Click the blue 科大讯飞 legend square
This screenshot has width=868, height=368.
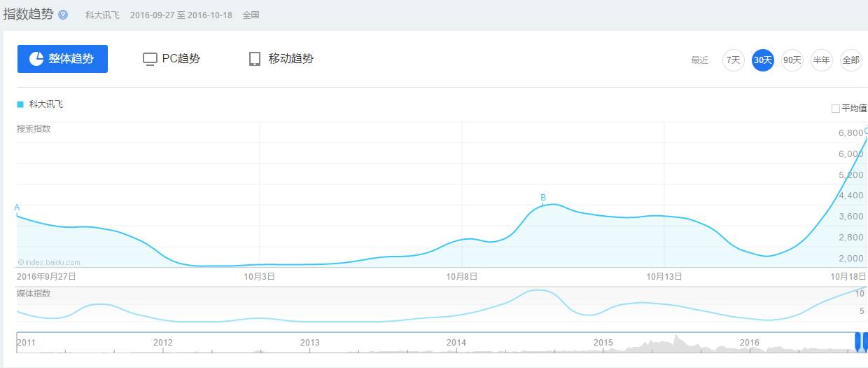pos(20,104)
